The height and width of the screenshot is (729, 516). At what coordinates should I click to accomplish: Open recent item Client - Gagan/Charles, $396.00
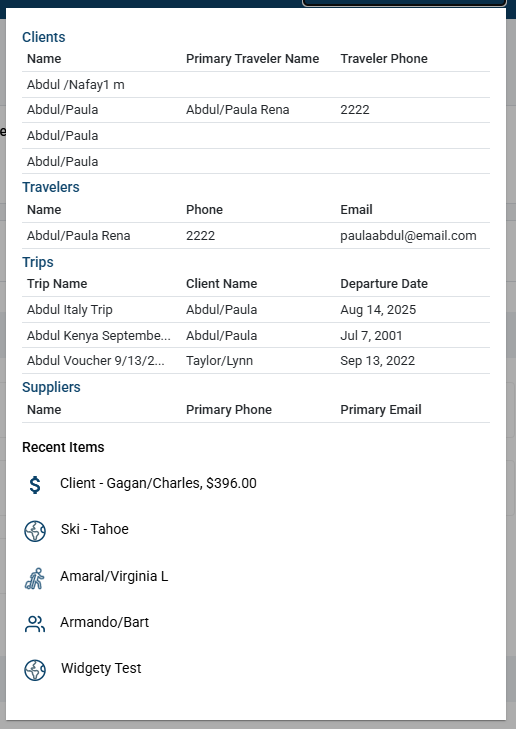click(x=158, y=484)
